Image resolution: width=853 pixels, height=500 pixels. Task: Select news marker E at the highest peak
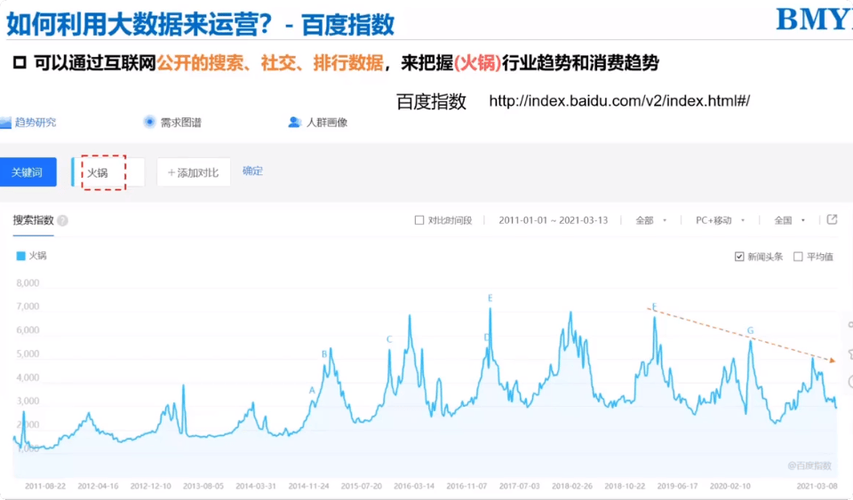tap(490, 298)
